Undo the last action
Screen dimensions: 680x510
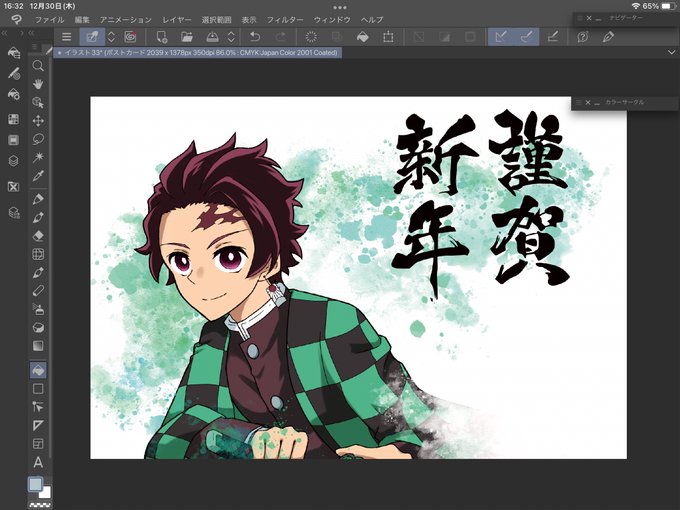[255, 37]
